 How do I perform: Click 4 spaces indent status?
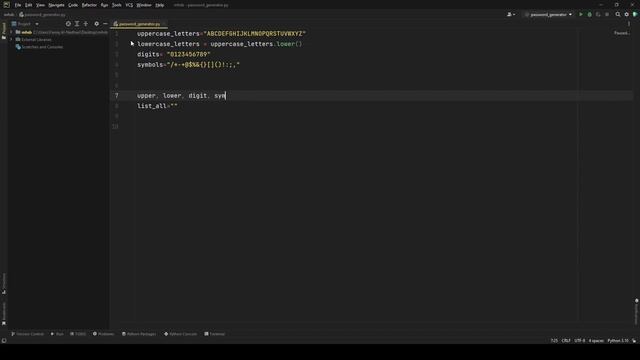596,340
